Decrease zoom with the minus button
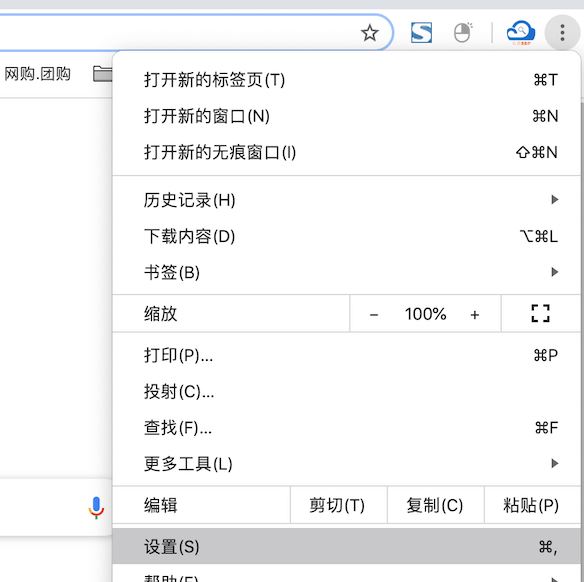This screenshot has height=582, width=584. [374, 315]
